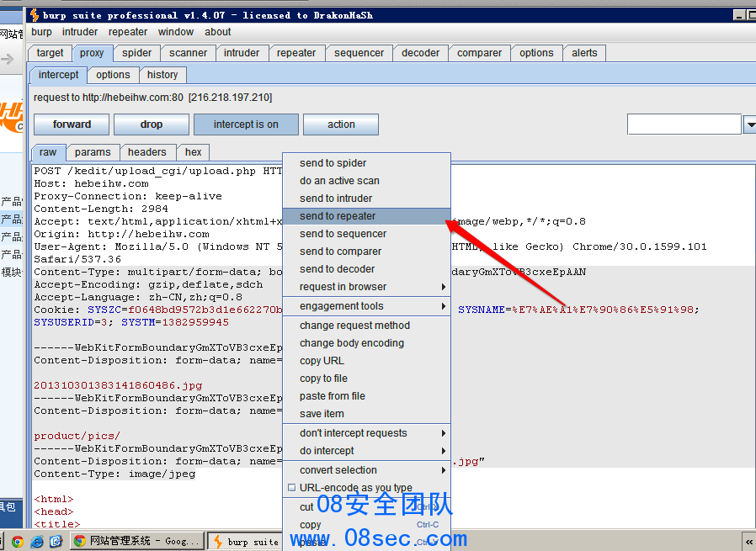Select the params view tab

pos(93,152)
